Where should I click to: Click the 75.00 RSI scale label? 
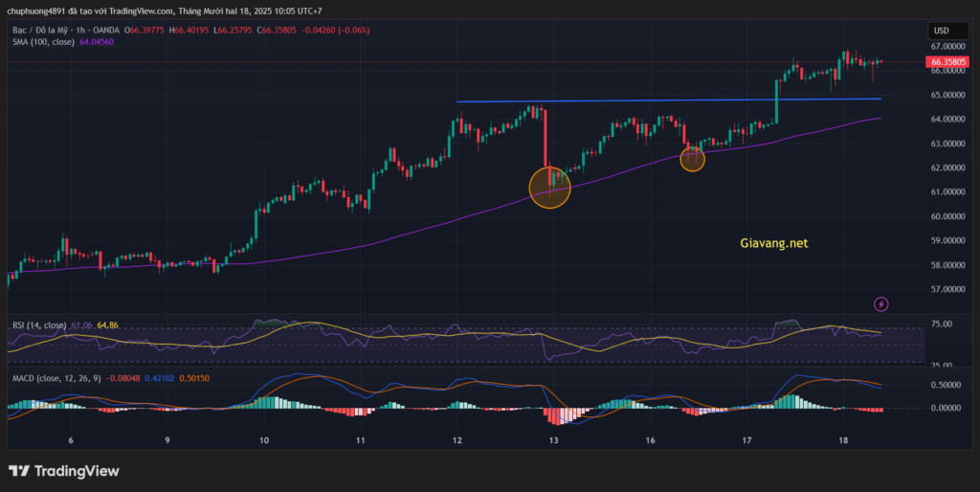tap(941, 324)
